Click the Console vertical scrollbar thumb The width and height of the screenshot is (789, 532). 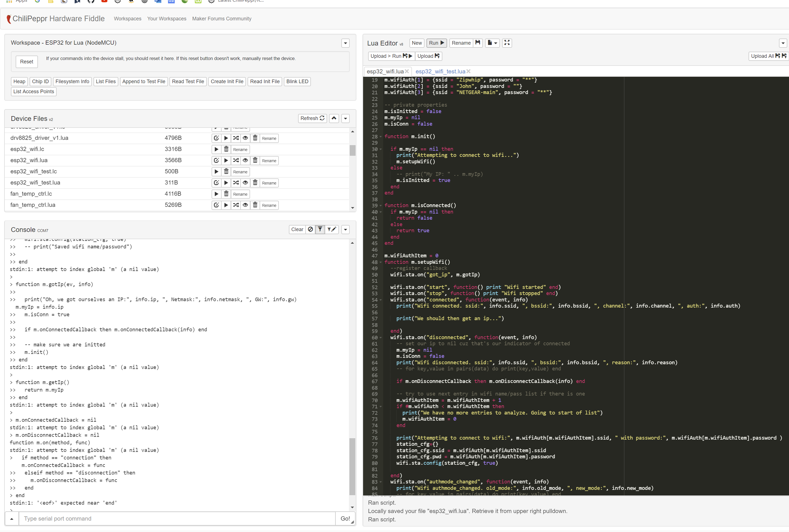tap(352, 466)
